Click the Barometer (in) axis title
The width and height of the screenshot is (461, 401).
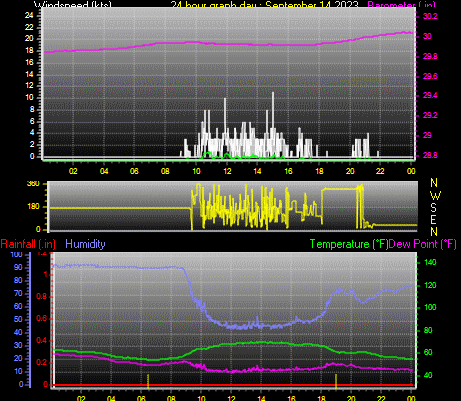coord(401,5)
